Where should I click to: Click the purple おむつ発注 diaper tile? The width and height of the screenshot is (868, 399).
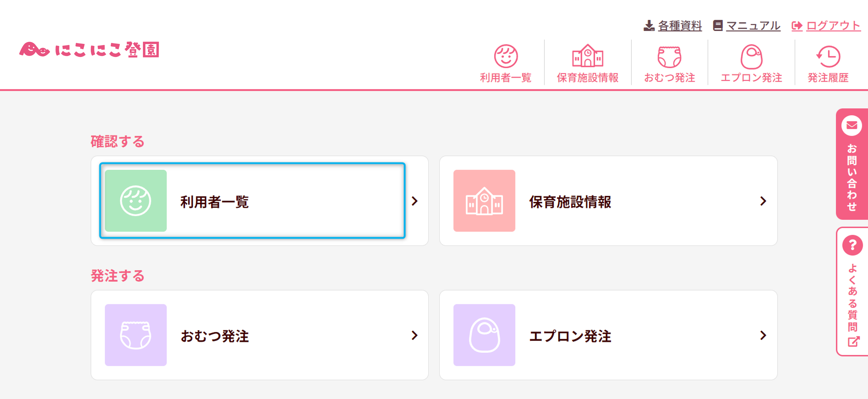pos(136,335)
